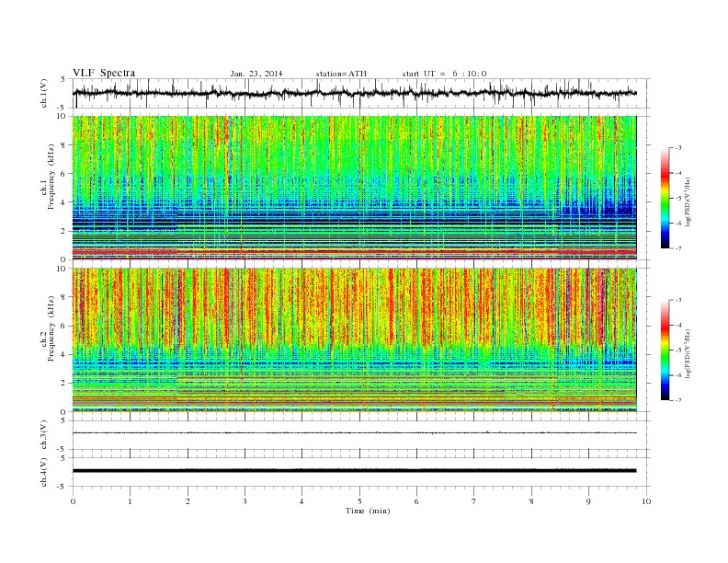This screenshot has height=563, width=728.
Task: Select the "Jan. 23, 2014" date text
Action: point(256,74)
